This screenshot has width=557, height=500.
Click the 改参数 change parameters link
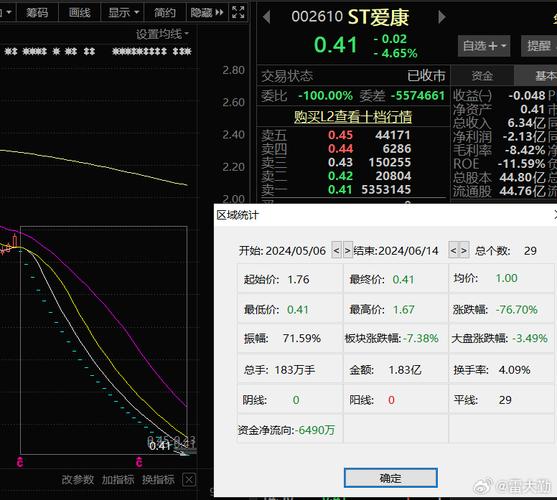(x=77, y=480)
